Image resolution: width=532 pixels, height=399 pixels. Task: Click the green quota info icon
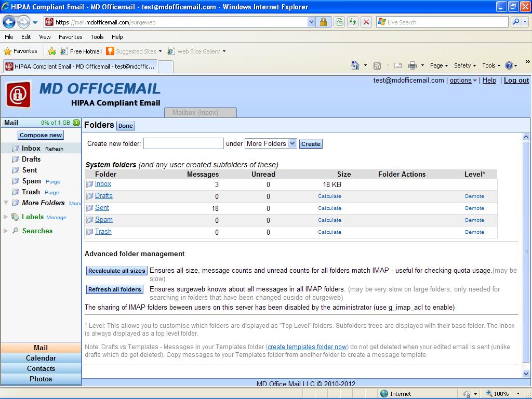(76, 123)
